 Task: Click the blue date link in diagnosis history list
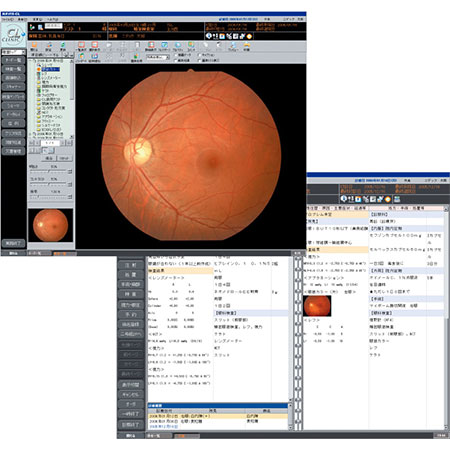(163, 427)
